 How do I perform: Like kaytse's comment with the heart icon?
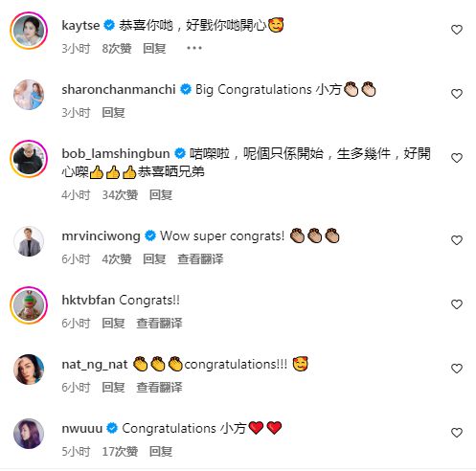click(x=457, y=30)
